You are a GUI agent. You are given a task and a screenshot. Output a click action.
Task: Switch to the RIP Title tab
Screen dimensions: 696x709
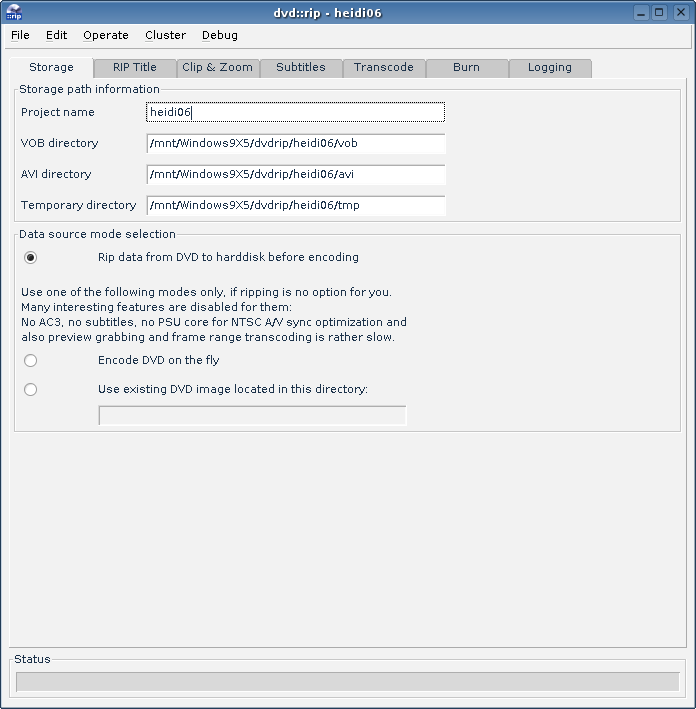(x=135, y=67)
